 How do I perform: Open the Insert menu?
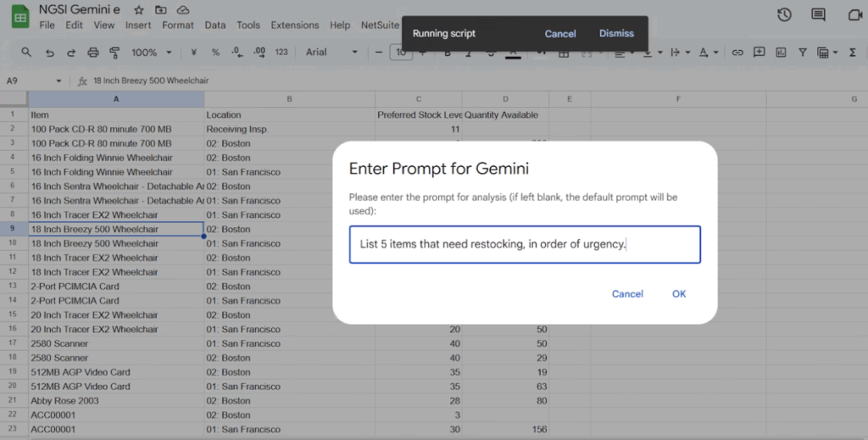[x=138, y=25]
